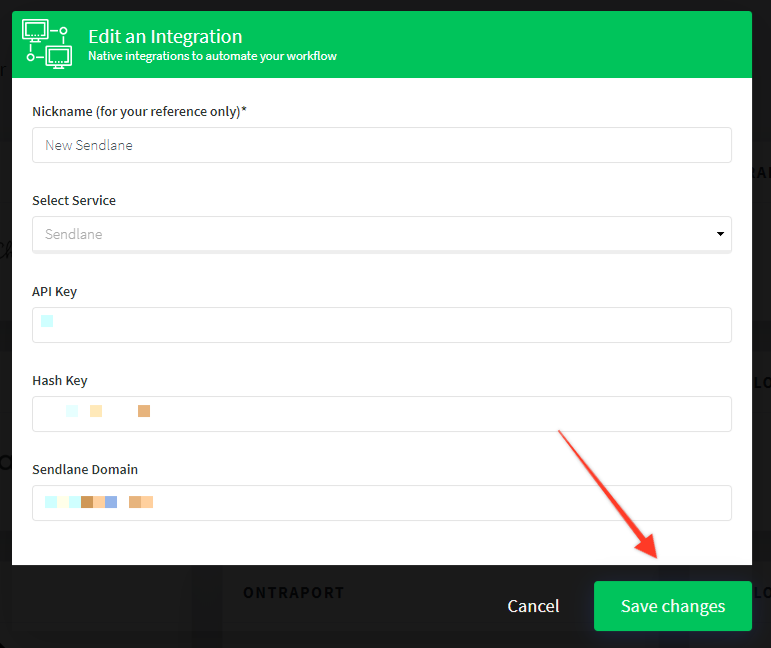The height and width of the screenshot is (648, 771).
Task: Click the integration header icon
Action: (x=47, y=44)
